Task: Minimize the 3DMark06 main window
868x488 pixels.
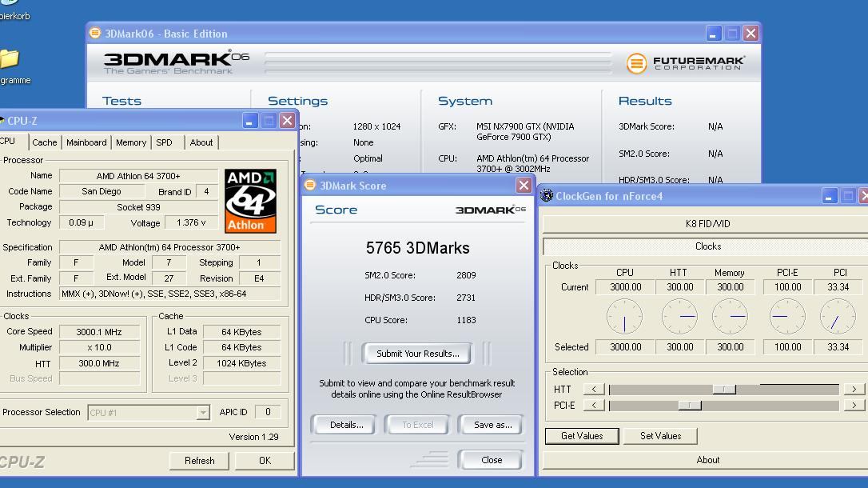Action: 714,34
